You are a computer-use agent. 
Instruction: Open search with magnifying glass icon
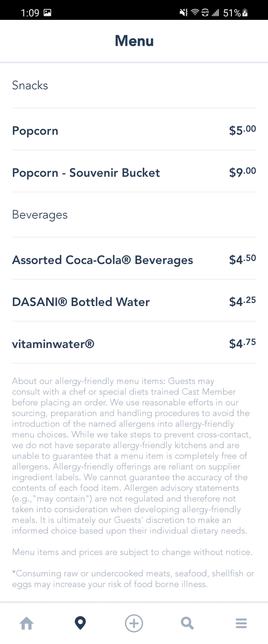point(187,623)
